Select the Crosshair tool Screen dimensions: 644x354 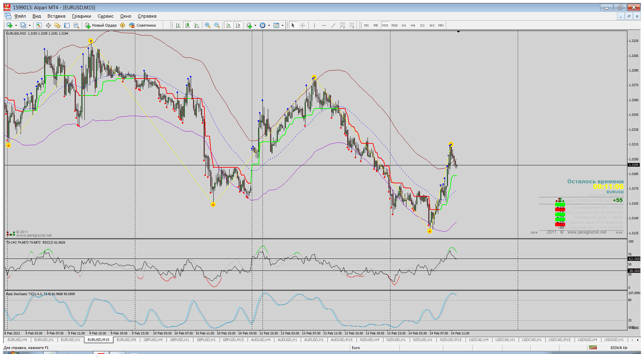pyautogui.click(x=302, y=25)
